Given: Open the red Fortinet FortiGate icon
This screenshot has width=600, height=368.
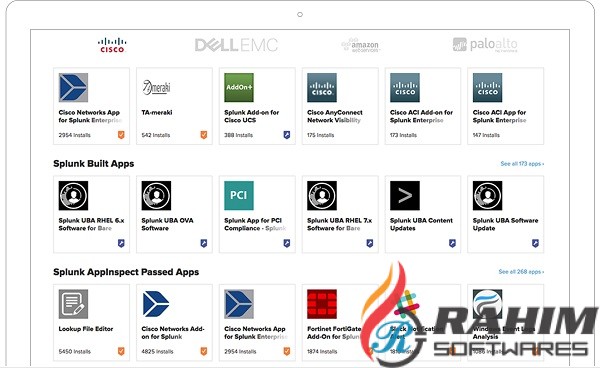Looking at the screenshot, I should tap(322, 304).
